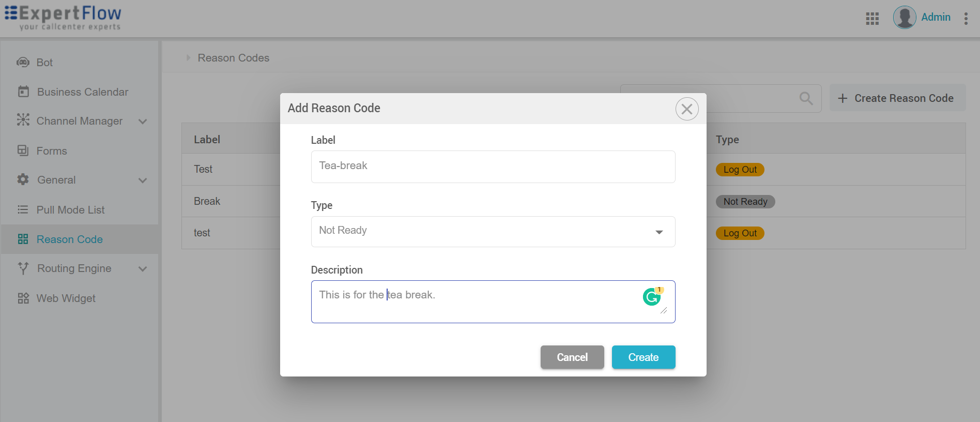Click the Bot icon in sidebar

tap(23, 63)
